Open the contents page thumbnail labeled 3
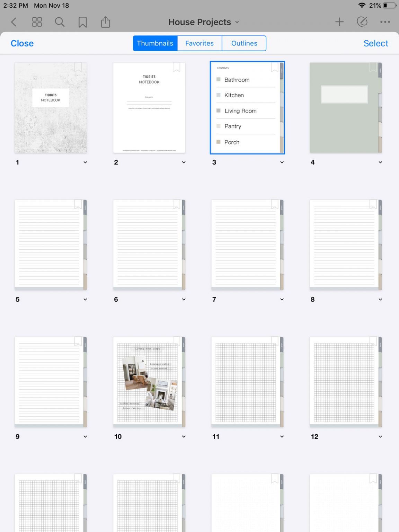This screenshot has width=399, height=532. 247,107
